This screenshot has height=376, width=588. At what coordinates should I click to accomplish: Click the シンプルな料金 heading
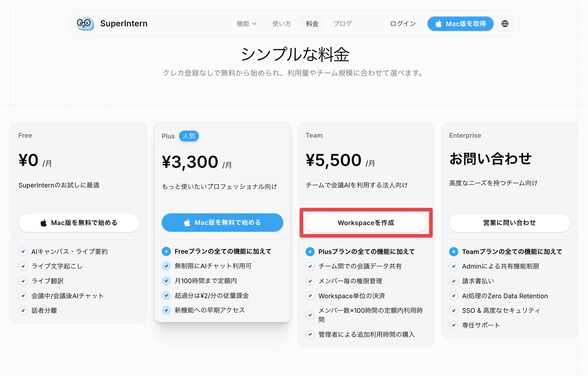[295, 54]
